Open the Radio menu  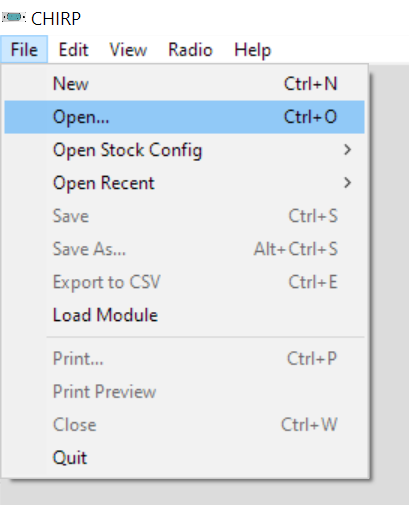[x=190, y=50]
